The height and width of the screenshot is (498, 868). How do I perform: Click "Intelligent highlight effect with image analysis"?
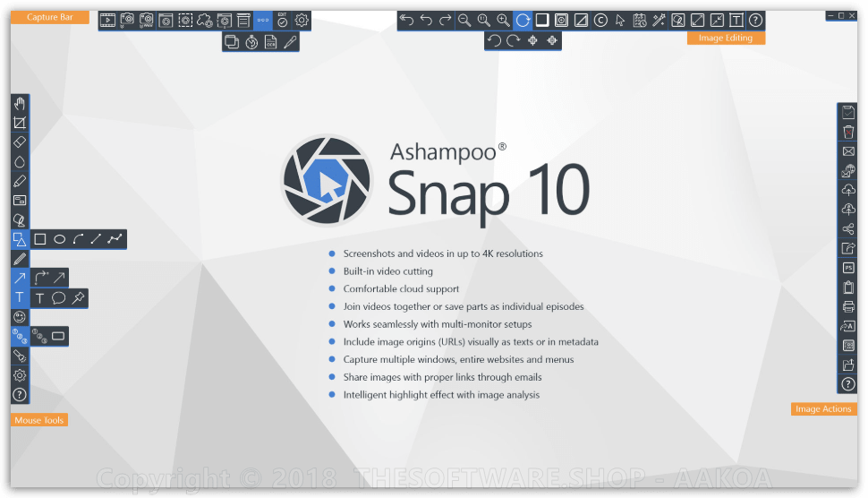point(441,394)
